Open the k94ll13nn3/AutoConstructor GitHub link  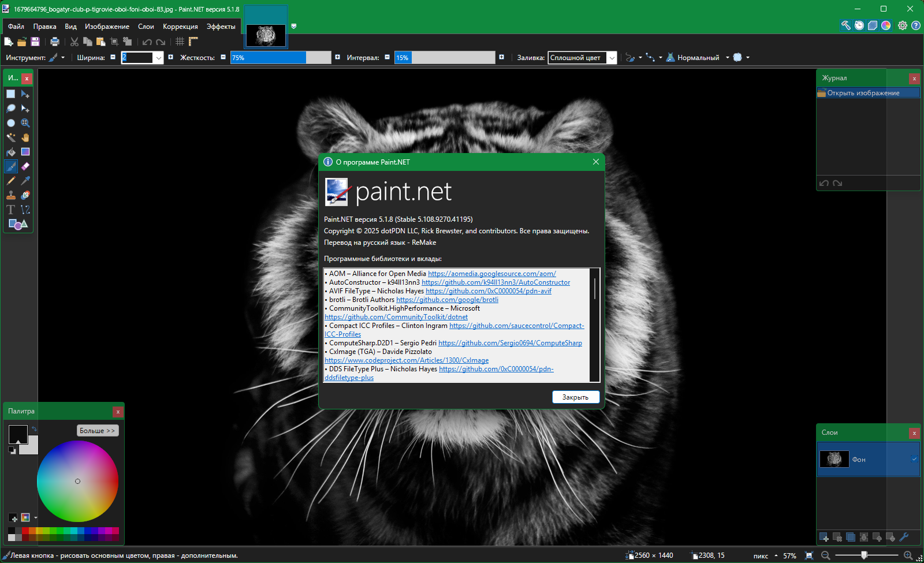coord(495,282)
